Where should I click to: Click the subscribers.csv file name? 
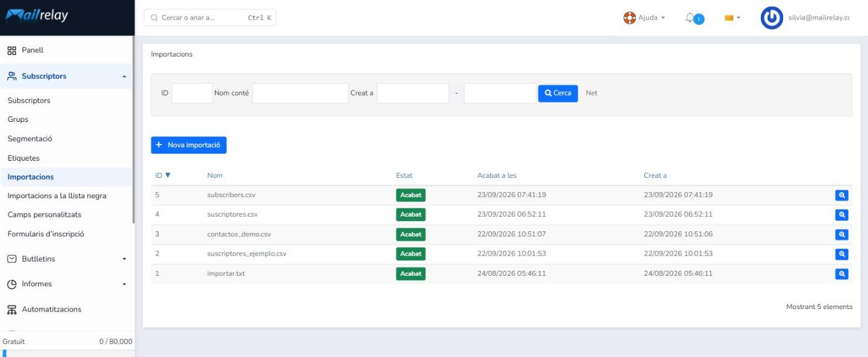231,195
